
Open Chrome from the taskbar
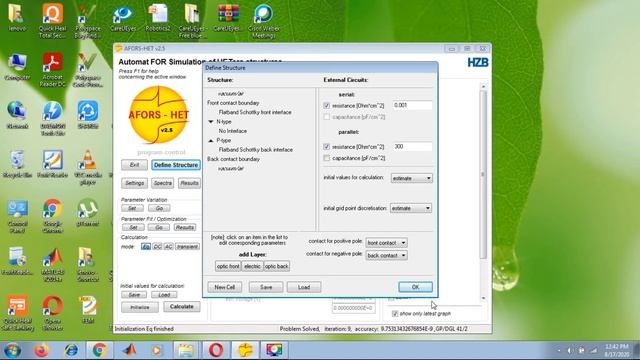point(99,350)
